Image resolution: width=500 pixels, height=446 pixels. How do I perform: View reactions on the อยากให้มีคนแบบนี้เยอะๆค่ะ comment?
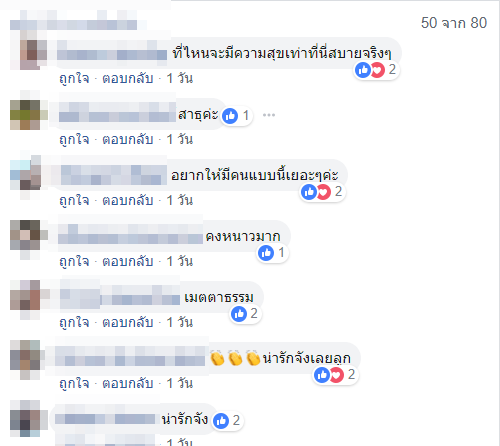click(x=323, y=192)
